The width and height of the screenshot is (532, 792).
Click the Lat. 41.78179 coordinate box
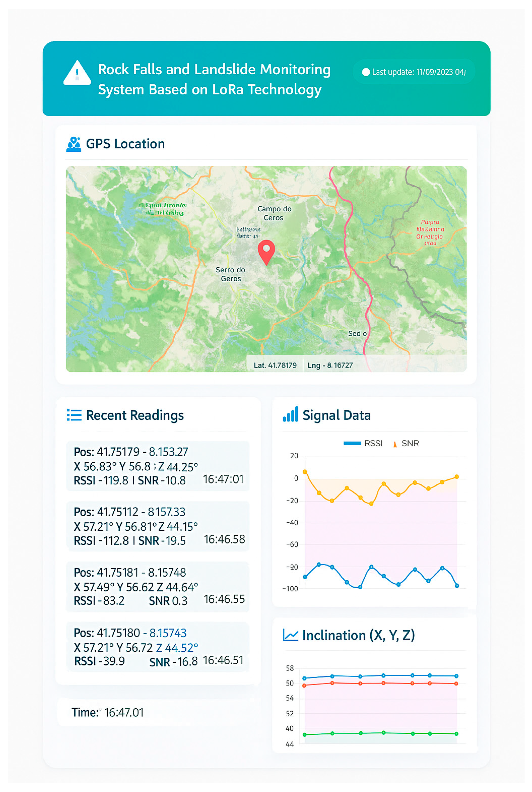(275, 365)
